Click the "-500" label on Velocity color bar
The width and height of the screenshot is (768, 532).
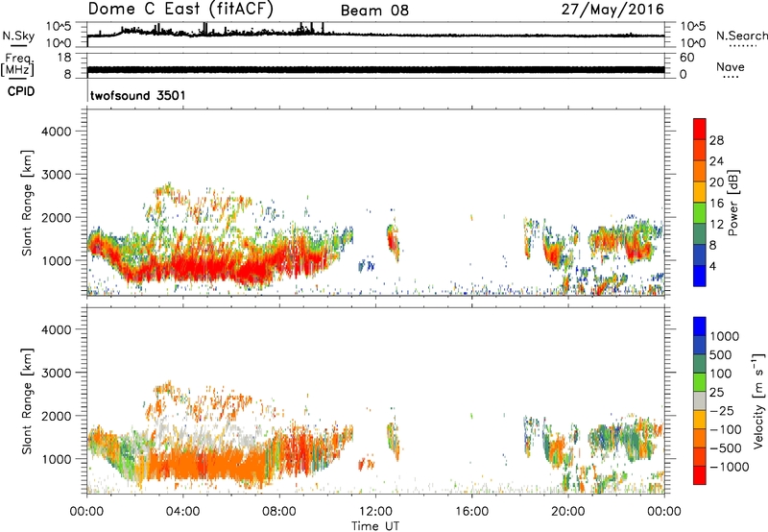[x=725, y=448]
